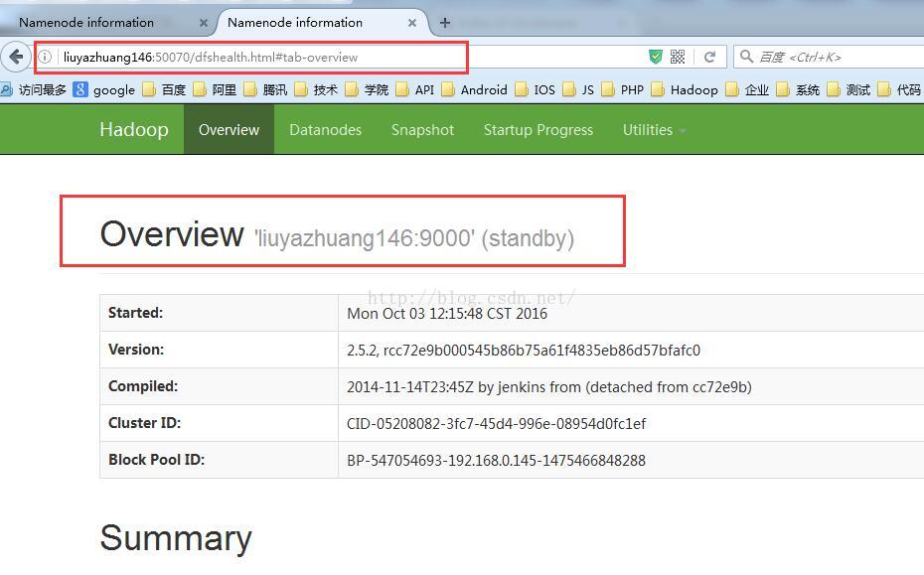Go to the Startup Progress tab

tap(538, 130)
